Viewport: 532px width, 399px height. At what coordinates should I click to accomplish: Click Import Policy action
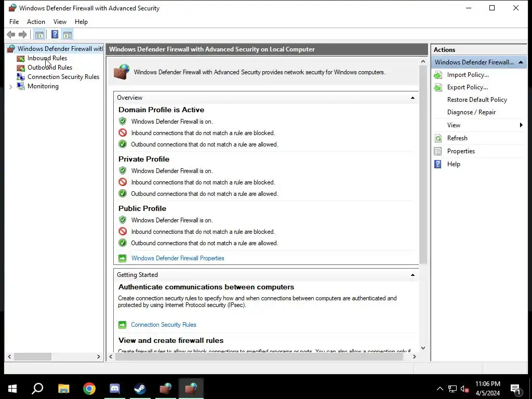pos(468,75)
